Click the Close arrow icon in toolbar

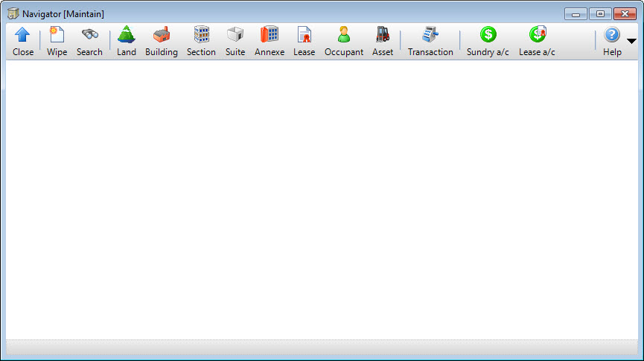[x=22, y=35]
